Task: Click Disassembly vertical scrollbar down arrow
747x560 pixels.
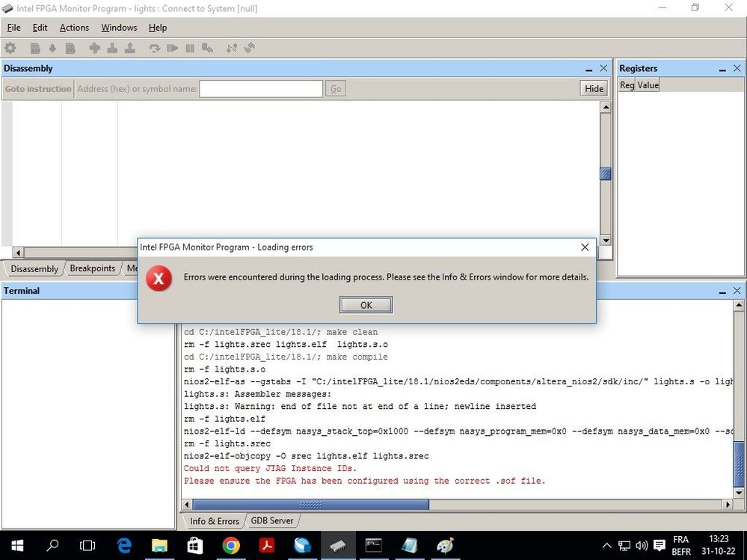Action: click(606, 241)
